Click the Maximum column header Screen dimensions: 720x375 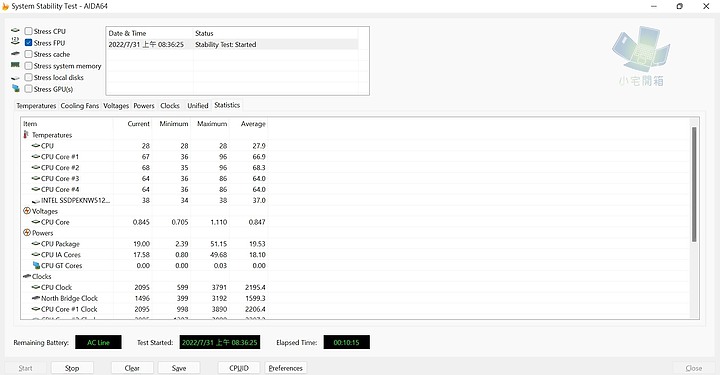[210, 123]
